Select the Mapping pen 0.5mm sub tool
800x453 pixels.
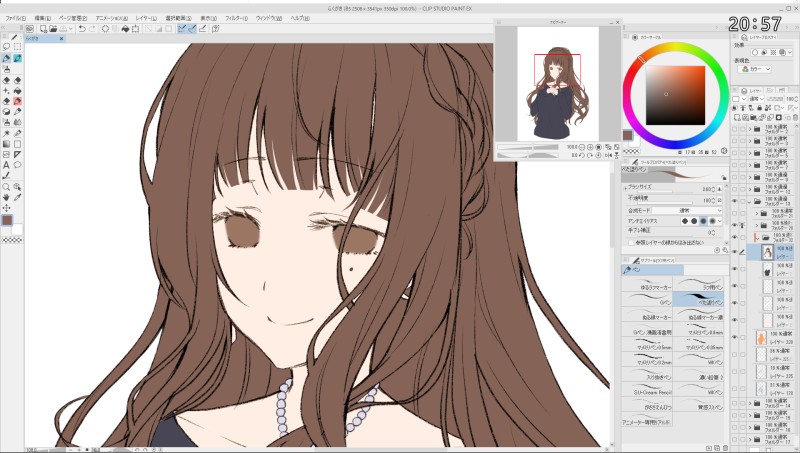pyautogui.click(x=647, y=344)
